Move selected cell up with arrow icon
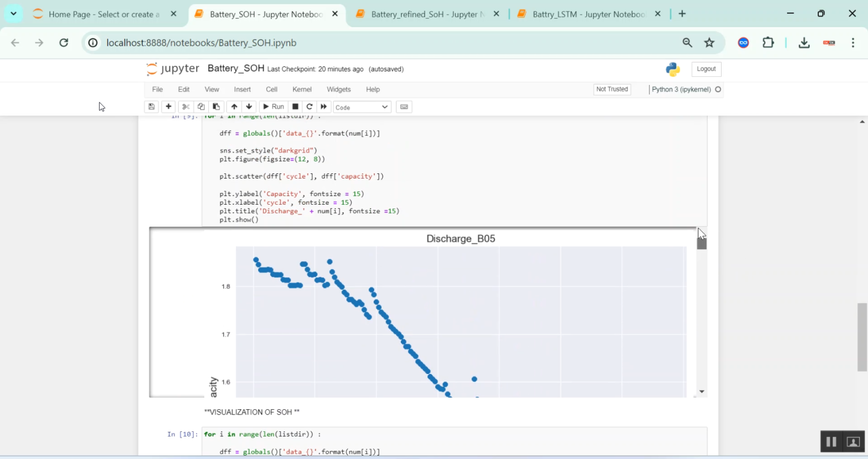 pos(234,107)
